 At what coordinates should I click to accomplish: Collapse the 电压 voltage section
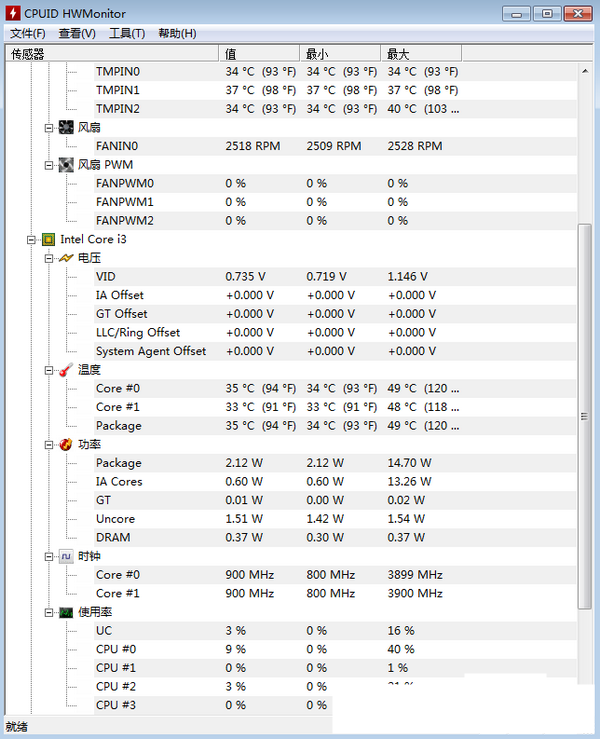(x=49, y=258)
